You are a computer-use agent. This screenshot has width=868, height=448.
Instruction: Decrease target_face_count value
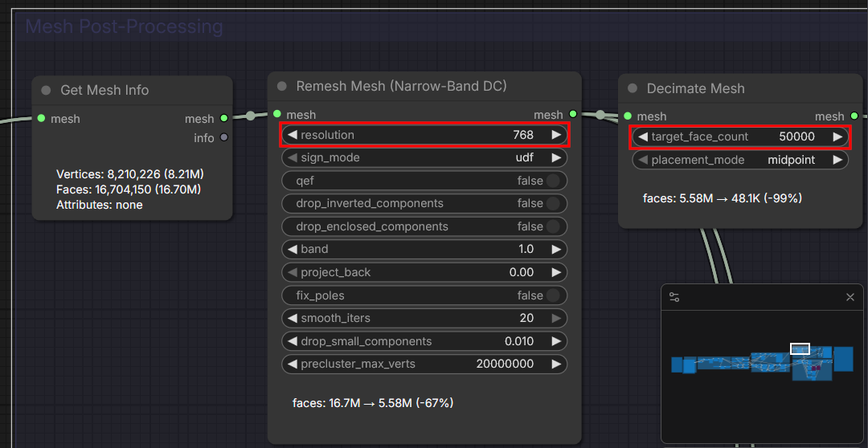click(643, 136)
